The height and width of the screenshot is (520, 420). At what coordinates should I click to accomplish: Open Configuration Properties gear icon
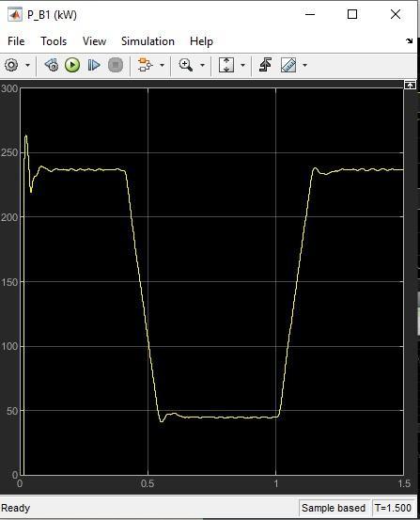coord(11,65)
